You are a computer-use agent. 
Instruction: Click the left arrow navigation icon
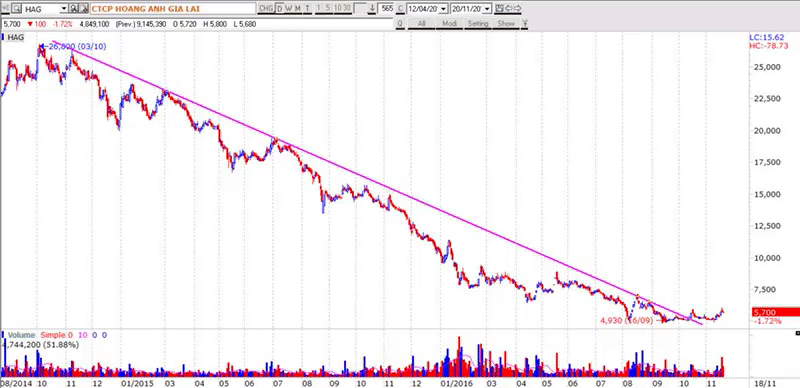(508, 9)
